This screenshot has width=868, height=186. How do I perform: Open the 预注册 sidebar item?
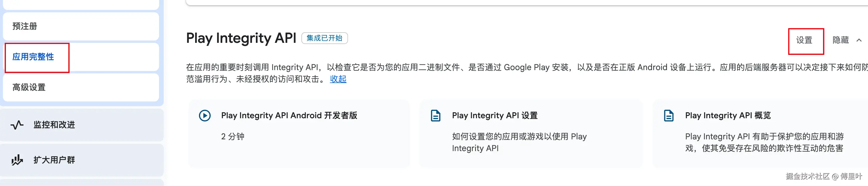click(x=25, y=26)
